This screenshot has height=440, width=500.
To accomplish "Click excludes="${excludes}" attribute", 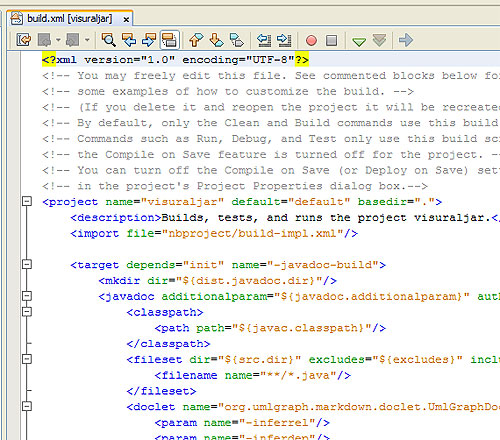I will coord(386,360).
